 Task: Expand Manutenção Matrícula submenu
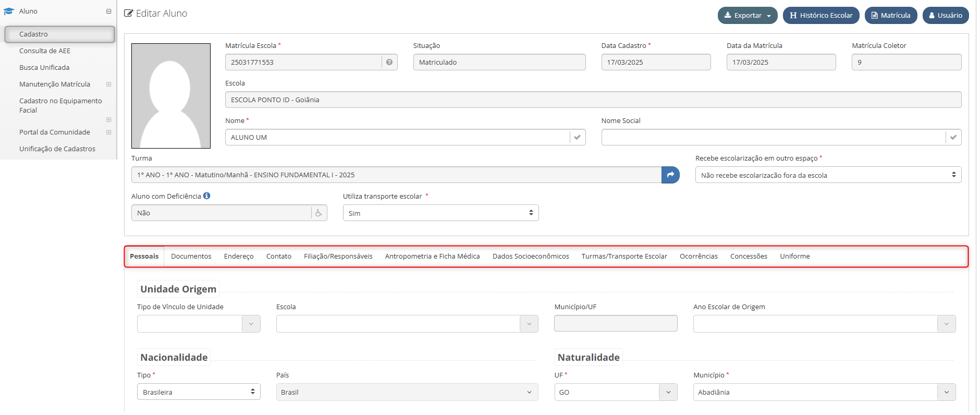[x=108, y=84]
